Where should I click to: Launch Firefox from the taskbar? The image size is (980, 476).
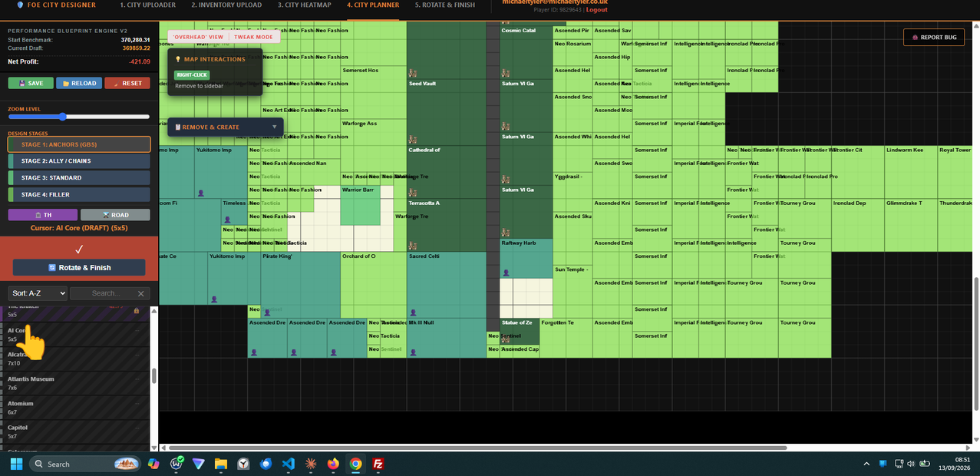coord(332,464)
